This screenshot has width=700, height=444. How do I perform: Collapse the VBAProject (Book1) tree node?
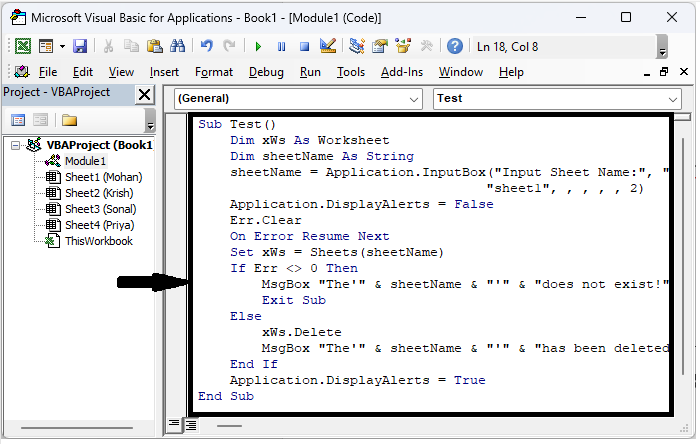tap(16, 145)
